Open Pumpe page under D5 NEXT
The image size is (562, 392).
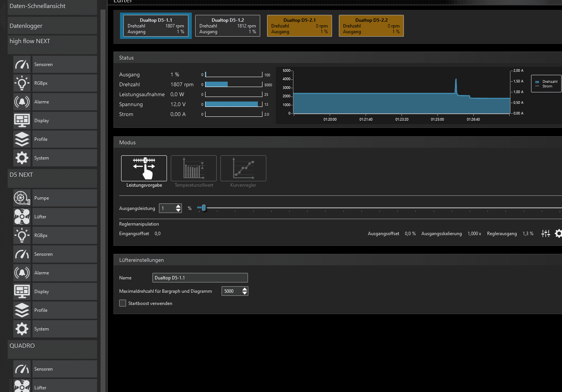65,198
